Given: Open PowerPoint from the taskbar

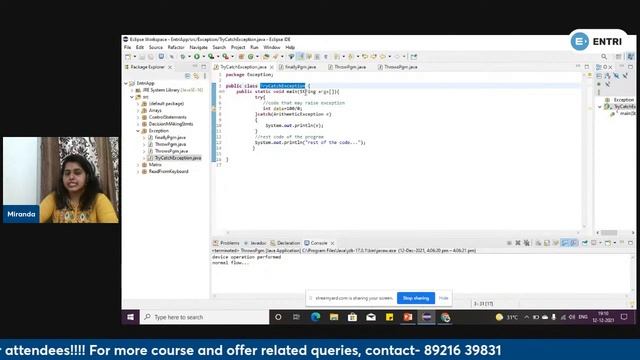Looking at the screenshot, I should coord(408,317).
